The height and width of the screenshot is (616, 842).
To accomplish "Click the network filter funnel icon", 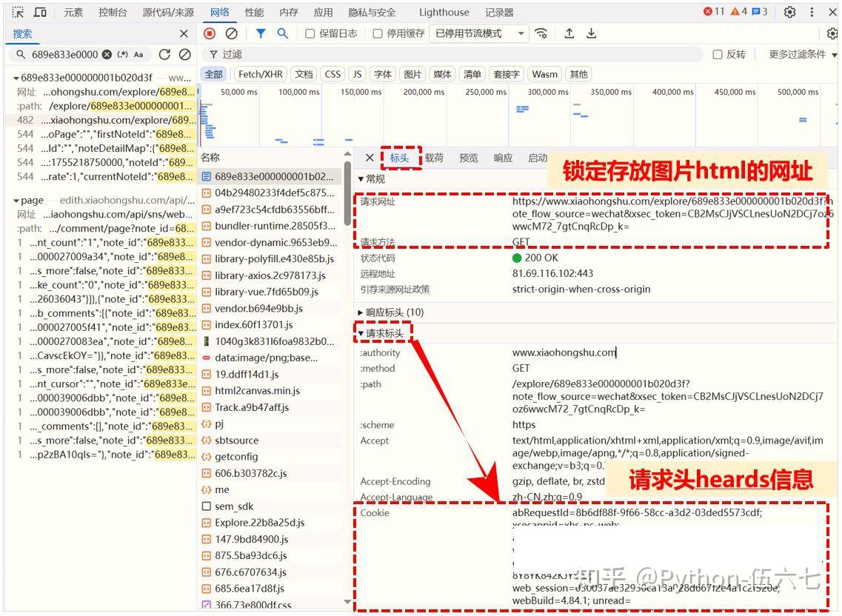I will (261, 33).
